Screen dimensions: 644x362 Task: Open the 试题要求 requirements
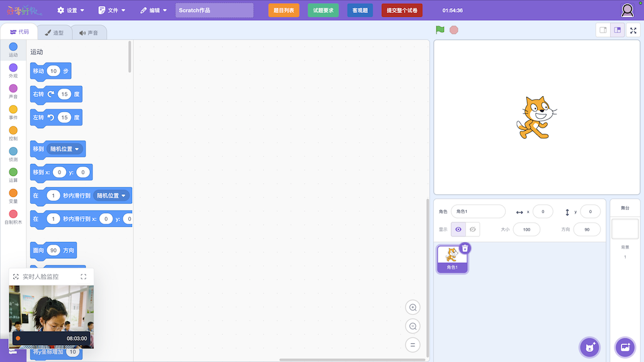[x=323, y=10]
